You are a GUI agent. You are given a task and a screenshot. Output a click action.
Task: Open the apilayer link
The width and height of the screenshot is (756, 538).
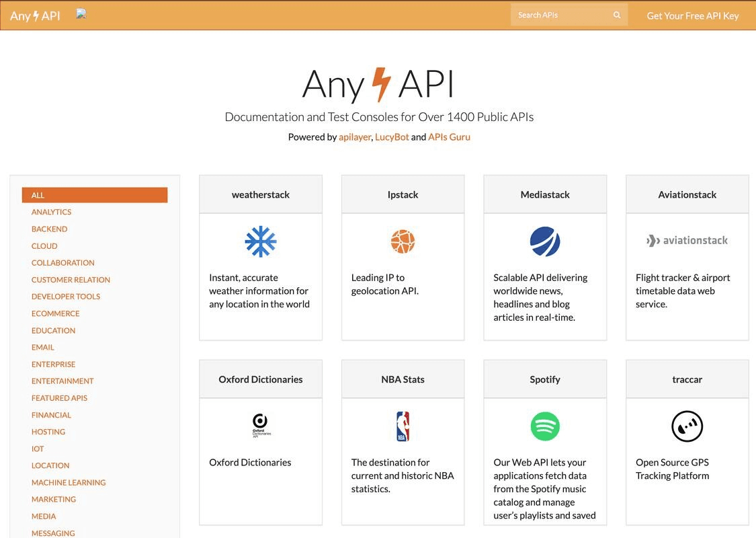355,137
